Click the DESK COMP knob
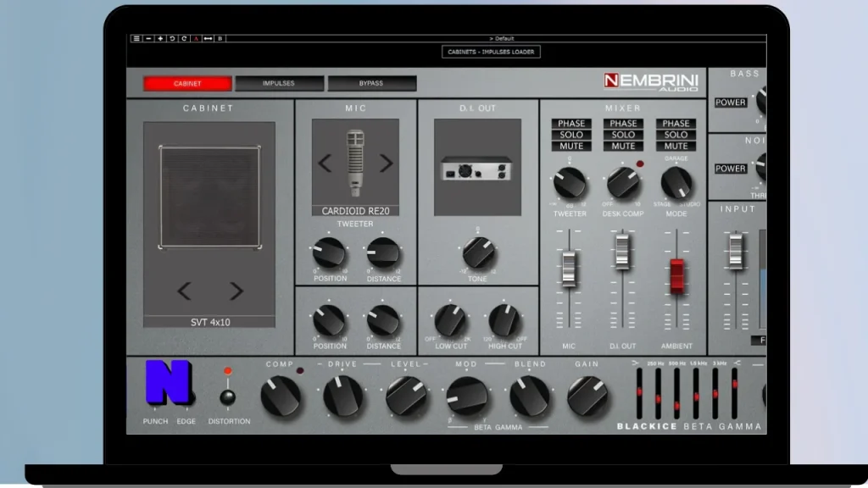The width and height of the screenshot is (868, 488). coord(623,183)
